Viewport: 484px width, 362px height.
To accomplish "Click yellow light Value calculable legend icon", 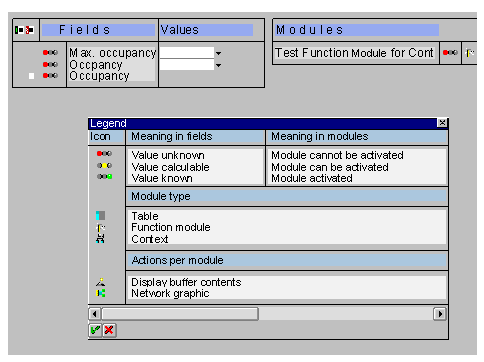I will coord(104,165).
